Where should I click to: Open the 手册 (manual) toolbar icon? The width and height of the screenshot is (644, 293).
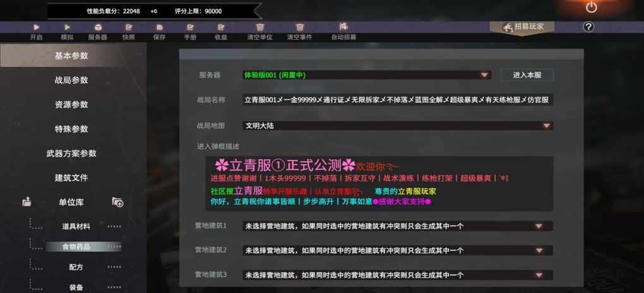point(190,28)
